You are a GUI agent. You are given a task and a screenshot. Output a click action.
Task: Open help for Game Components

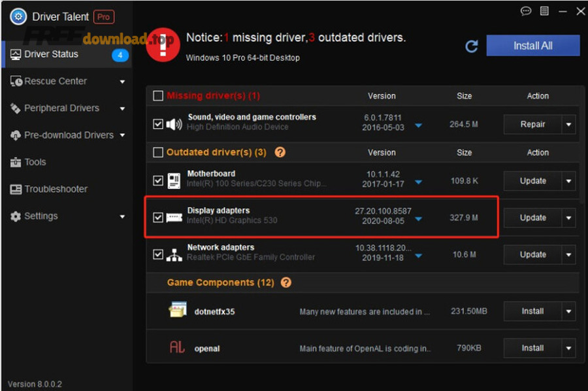coord(286,282)
